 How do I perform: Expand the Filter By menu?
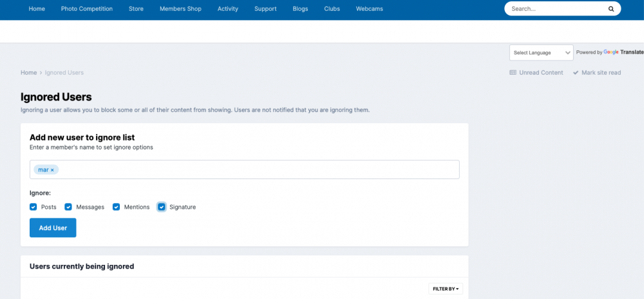[x=446, y=289]
